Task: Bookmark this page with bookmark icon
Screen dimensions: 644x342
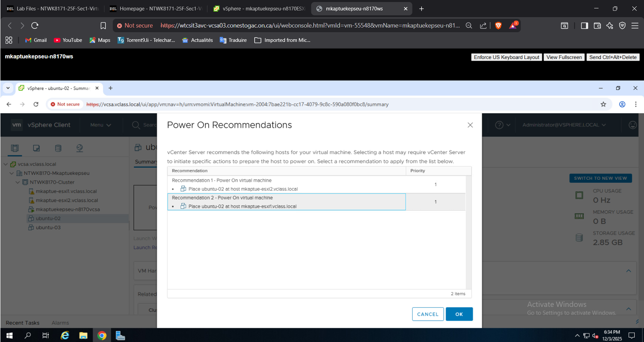Action: (x=103, y=26)
